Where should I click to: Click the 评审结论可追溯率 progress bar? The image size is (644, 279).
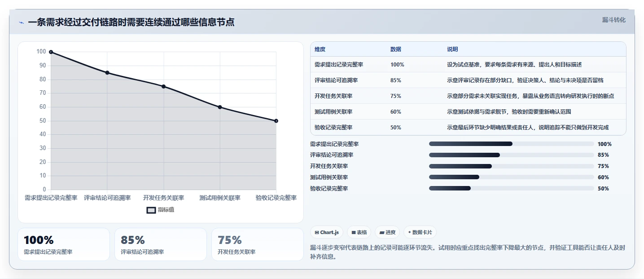[512, 155]
